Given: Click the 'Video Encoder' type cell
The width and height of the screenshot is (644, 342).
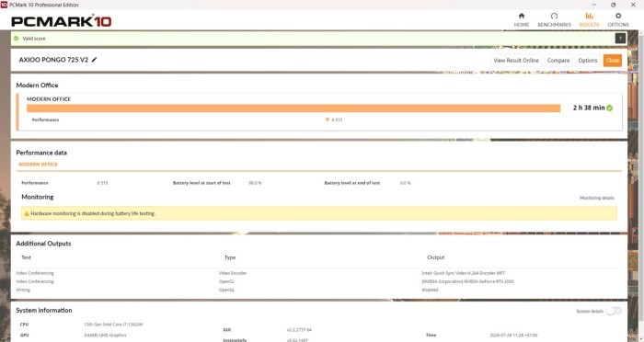Looking at the screenshot, I should tap(233, 273).
